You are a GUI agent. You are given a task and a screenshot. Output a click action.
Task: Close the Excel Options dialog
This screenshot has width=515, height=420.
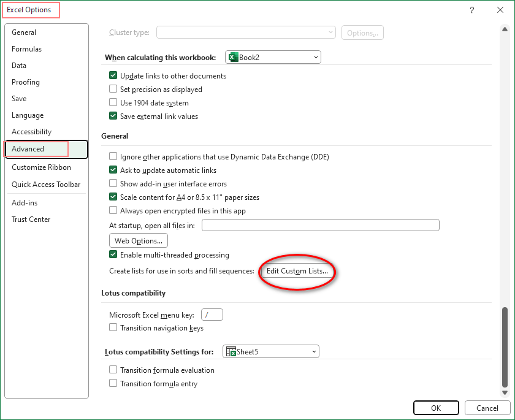coord(500,10)
